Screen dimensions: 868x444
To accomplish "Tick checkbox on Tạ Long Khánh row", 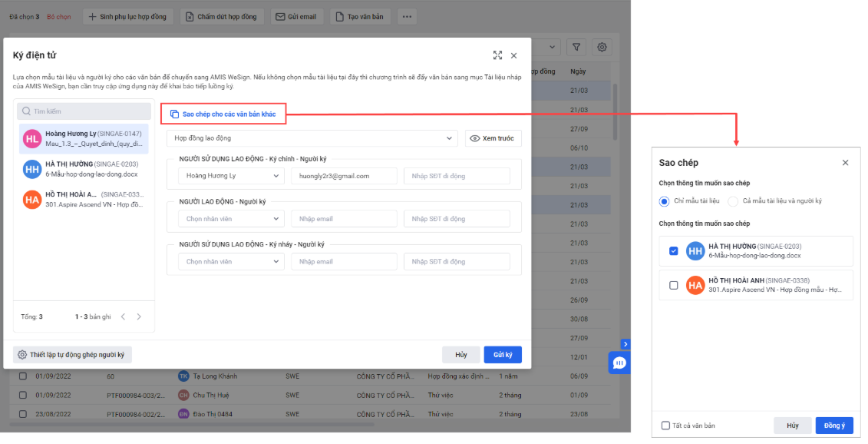I will [23, 376].
